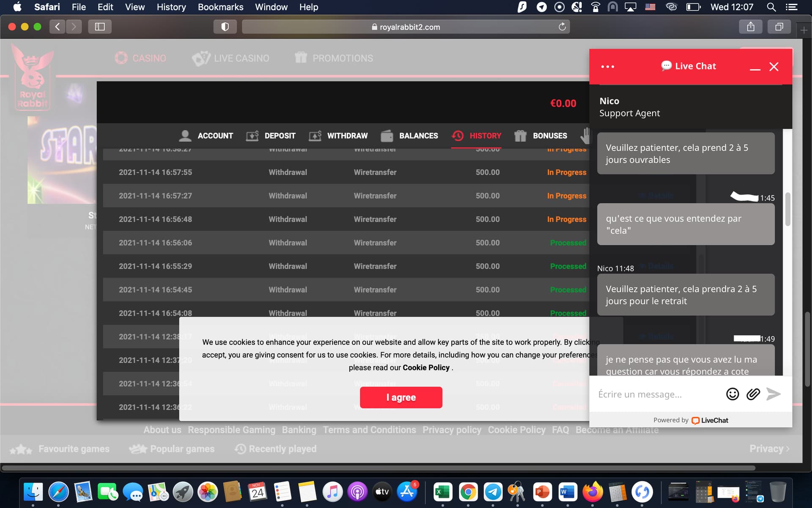
Task: Click the I agree cookie button
Action: click(401, 397)
